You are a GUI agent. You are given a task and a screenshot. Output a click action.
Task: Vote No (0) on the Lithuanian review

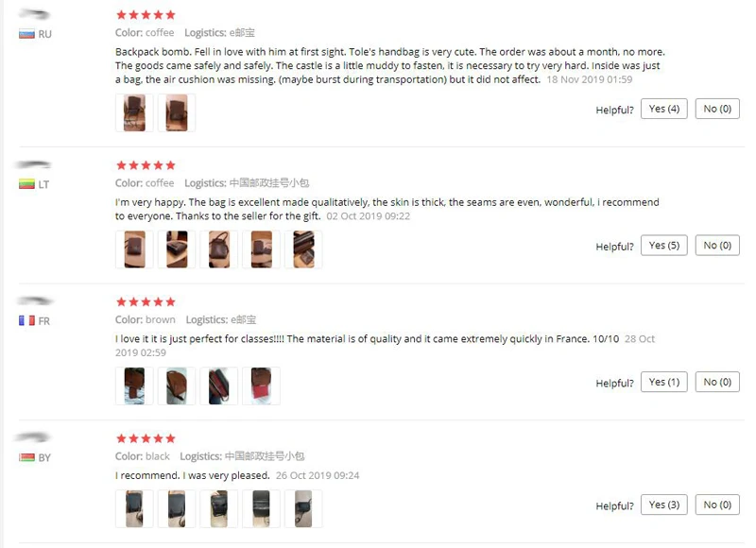pyautogui.click(x=717, y=246)
